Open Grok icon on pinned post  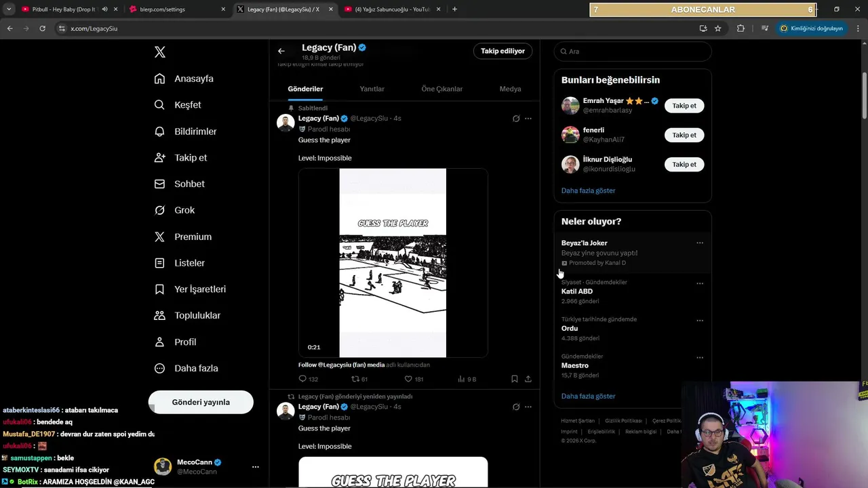click(516, 119)
